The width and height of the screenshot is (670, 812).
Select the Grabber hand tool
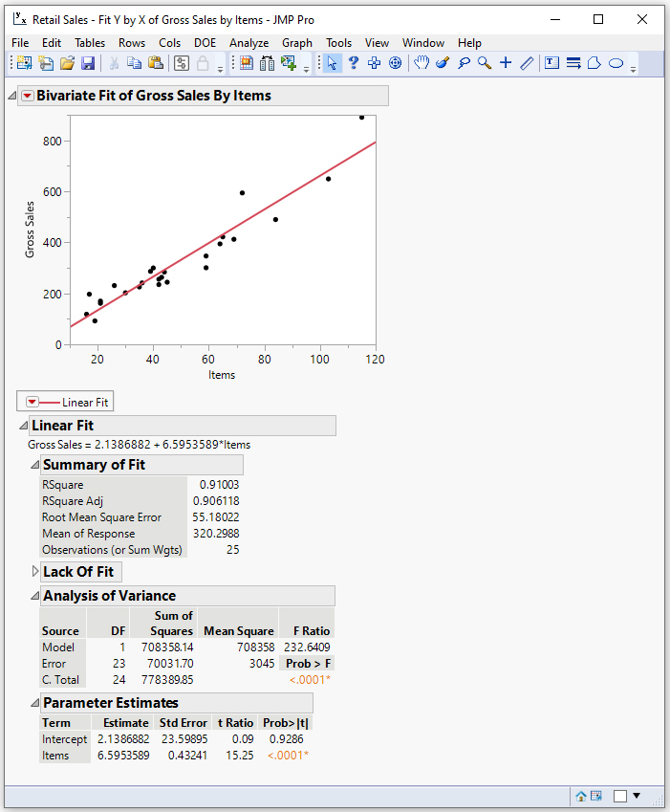point(421,63)
